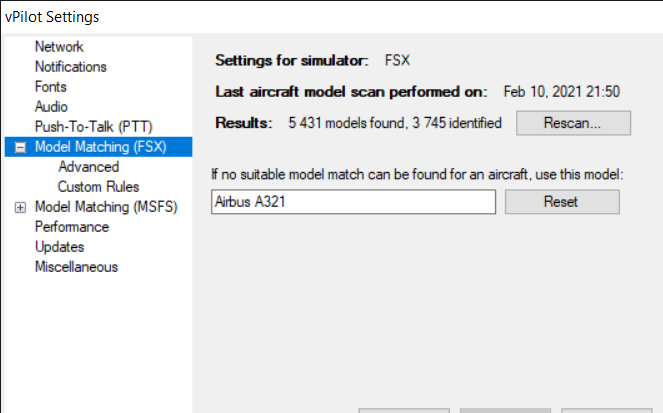Open the Network settings page
Screen dimensions: 663x413
pyautogui.click(x=59, y=47)
